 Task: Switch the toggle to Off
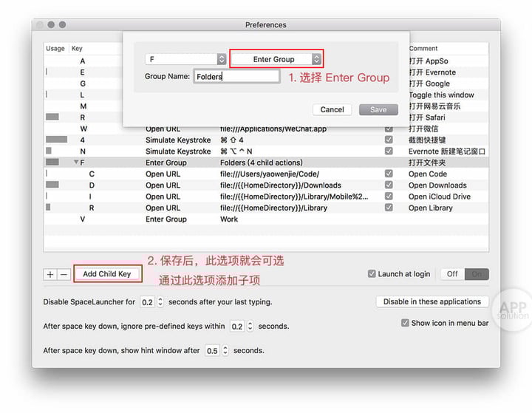452,274
